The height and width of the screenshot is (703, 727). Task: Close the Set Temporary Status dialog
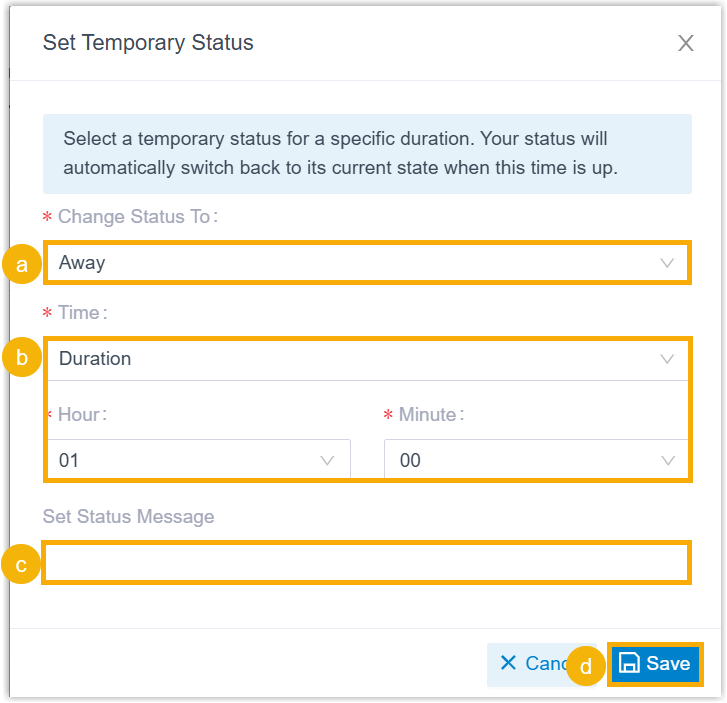point(685,43)
